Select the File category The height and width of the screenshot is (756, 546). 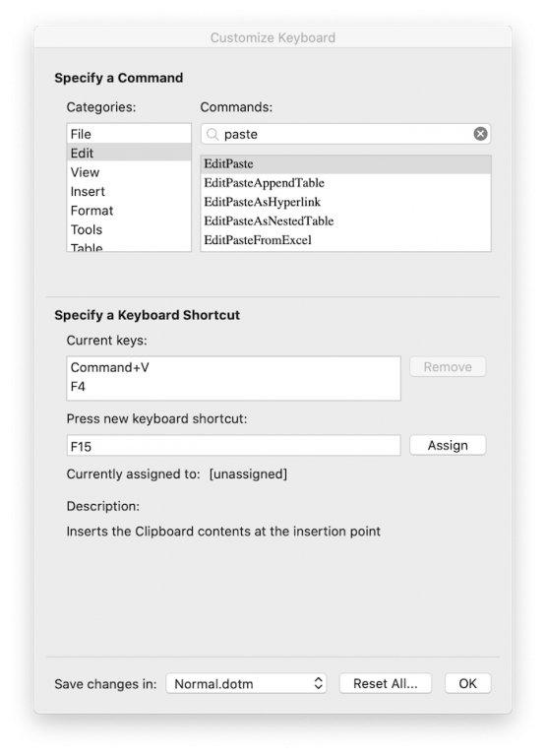coord(129,134)
